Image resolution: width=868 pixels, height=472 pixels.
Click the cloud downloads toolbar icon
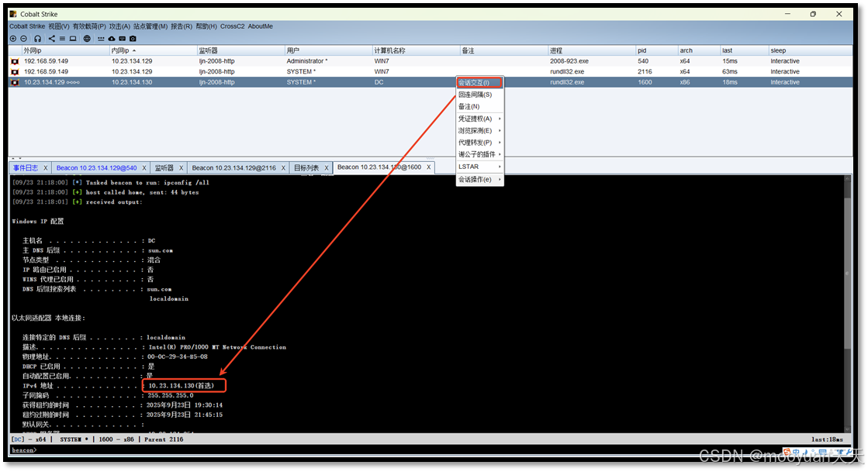pyautogui.click(x=111, y=39)
